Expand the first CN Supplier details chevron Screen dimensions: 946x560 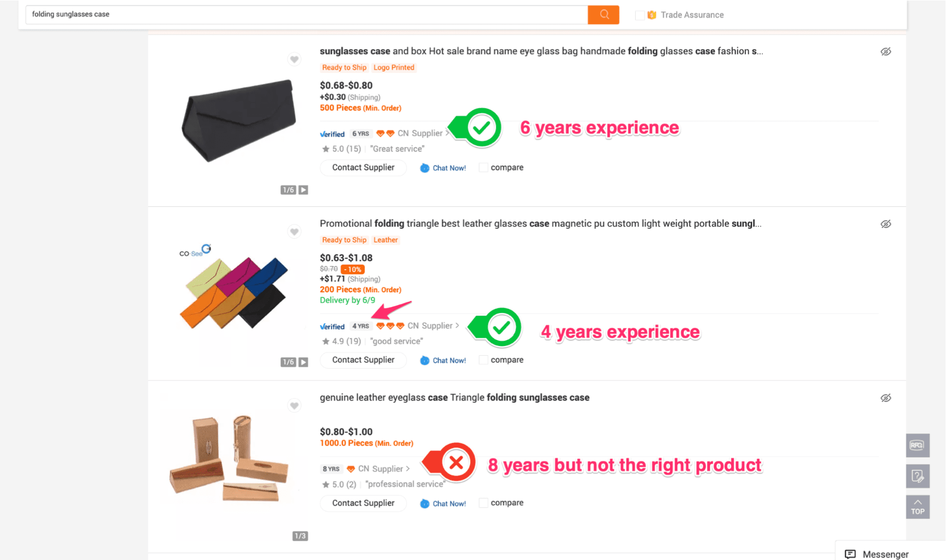pyautogui.click(x=448, y=133)
